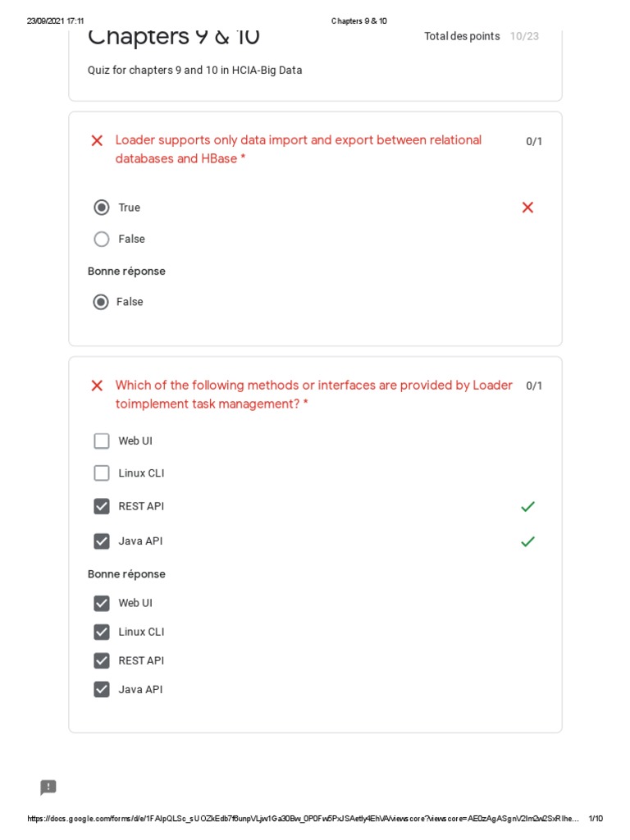Click the red X beside the Loader task management question
This screenshot has width=630, height=840.
click(x=97, y=386)
